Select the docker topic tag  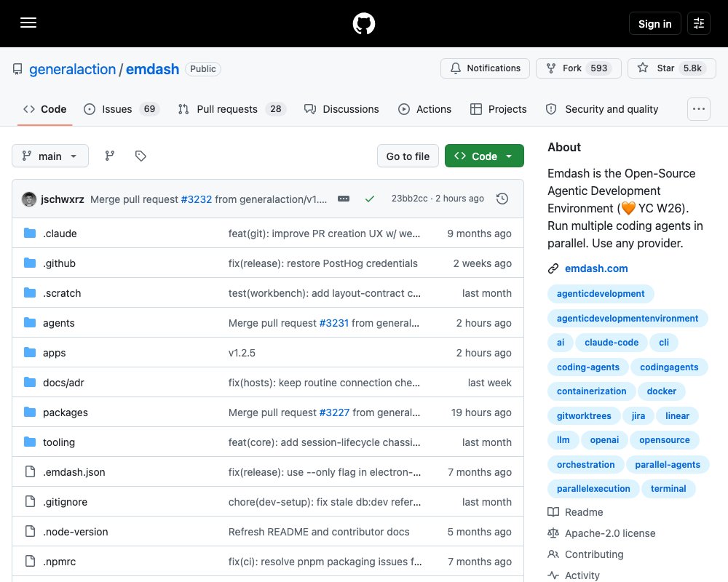661,391
